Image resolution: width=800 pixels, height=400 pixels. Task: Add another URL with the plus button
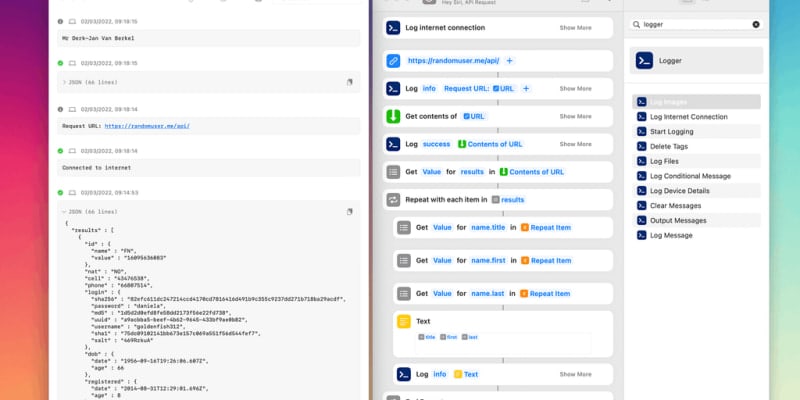tap(509, 61)
